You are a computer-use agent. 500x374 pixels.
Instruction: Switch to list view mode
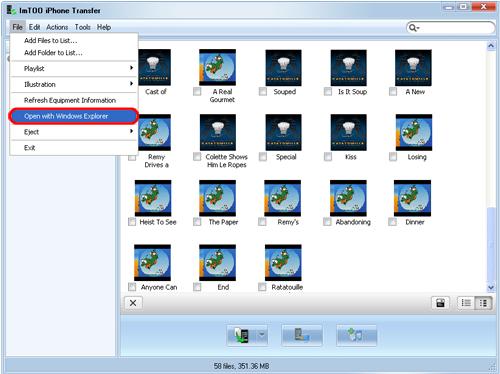tap(466, 303)
